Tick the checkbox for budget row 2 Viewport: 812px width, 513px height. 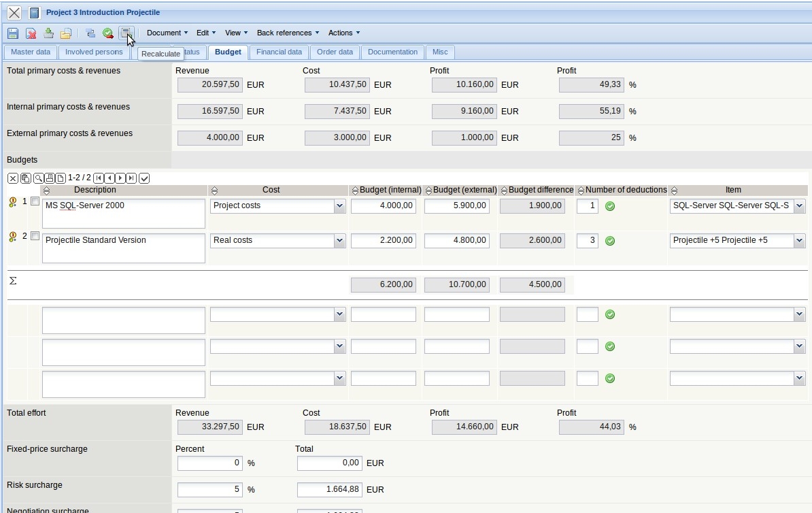tap(35, 236)
